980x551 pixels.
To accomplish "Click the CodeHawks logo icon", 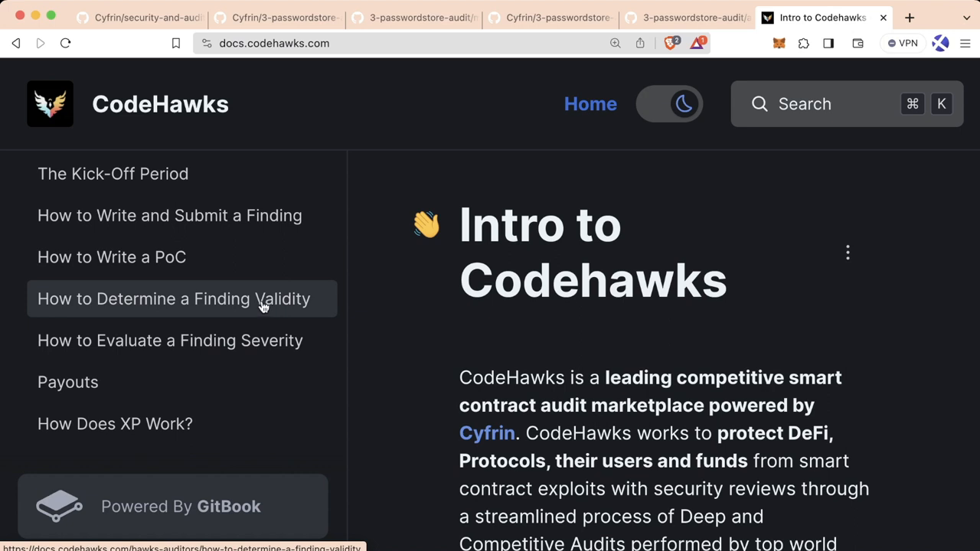I will pos(51,104).
